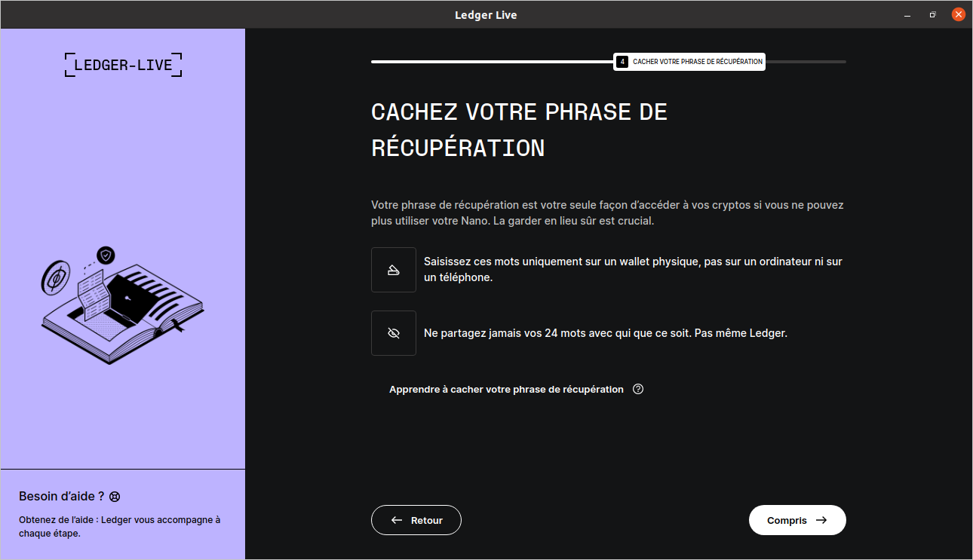Click the left arrow inside Retour button
The width and height of the screenshot is (973, 560).
tap(397, 520)
